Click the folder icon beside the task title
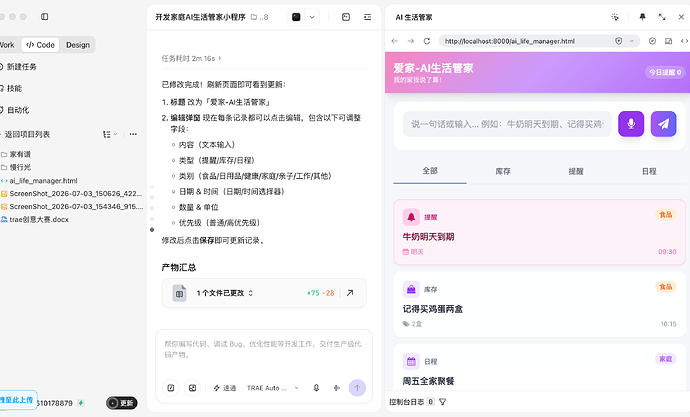 pos(254,17)
